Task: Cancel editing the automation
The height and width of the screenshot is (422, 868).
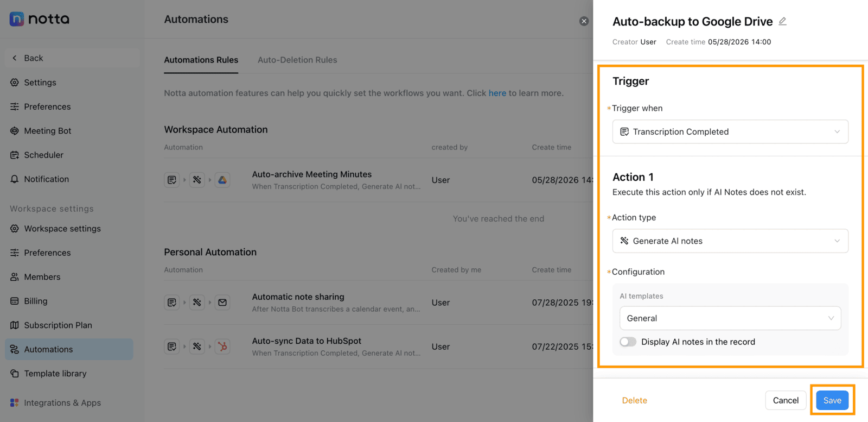Action: [786, 400]
